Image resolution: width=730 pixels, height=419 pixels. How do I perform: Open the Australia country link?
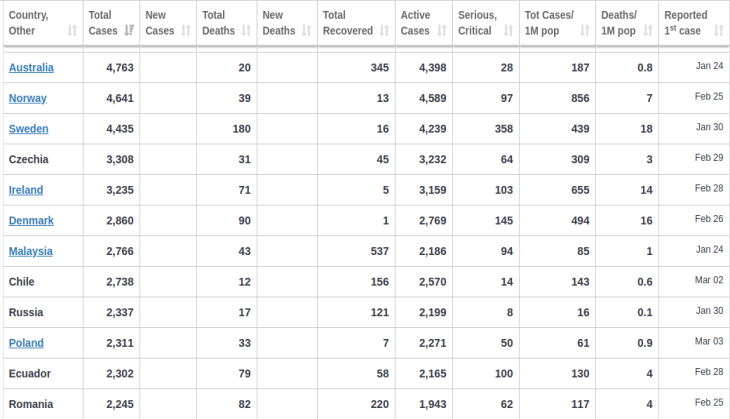[31, 68]
